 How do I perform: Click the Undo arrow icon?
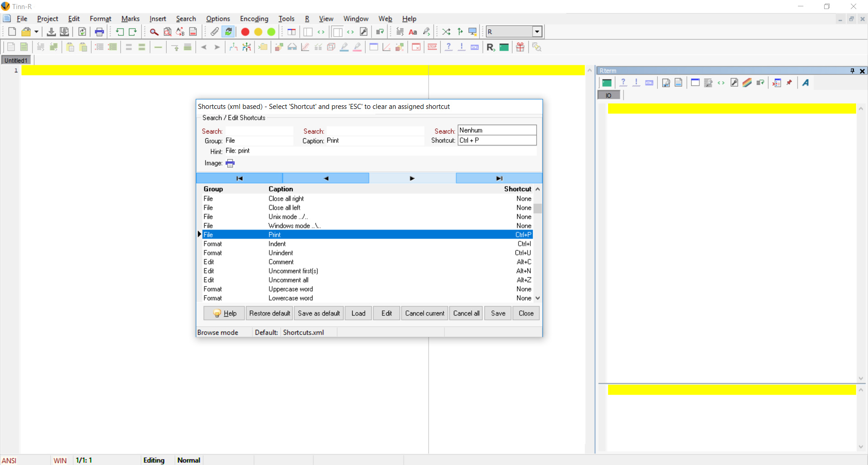[120, 32]
